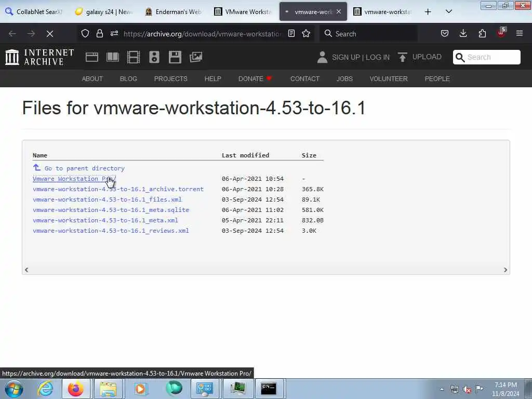This screenshot has height=399, width=532.
Task: Open a new browser tab with plus
Action: 428,12
